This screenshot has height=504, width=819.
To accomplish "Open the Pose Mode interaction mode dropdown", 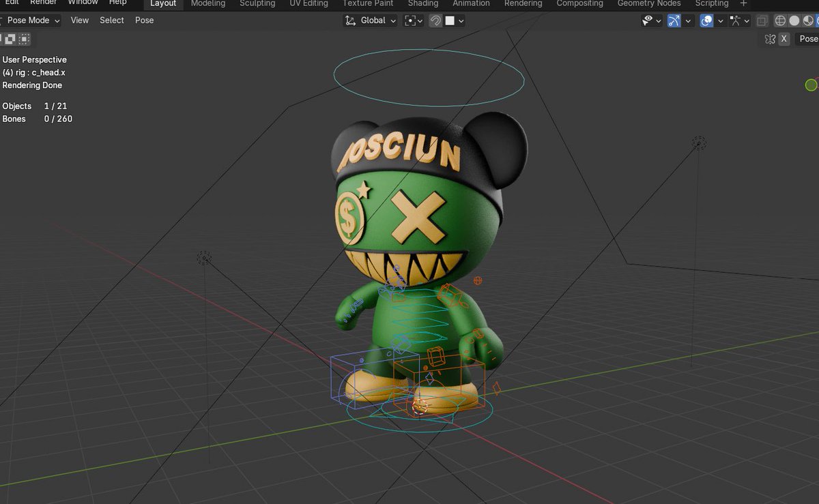I will 31,20.
